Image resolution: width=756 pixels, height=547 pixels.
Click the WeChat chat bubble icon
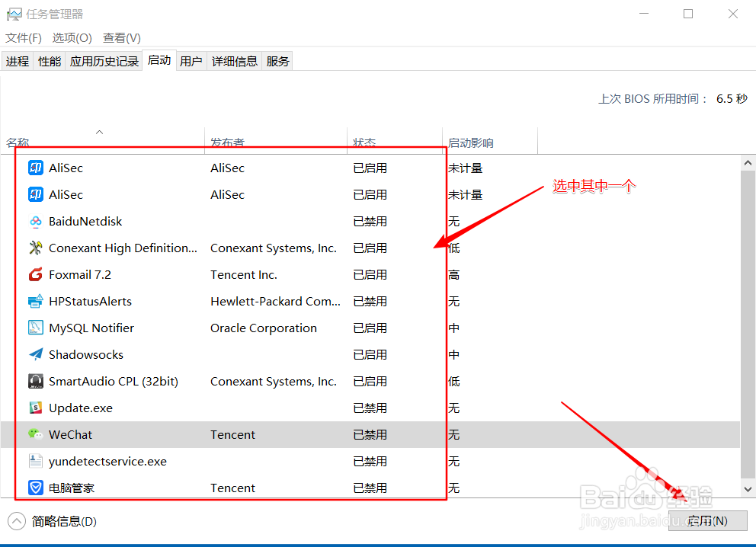click(x=36, y=434)
